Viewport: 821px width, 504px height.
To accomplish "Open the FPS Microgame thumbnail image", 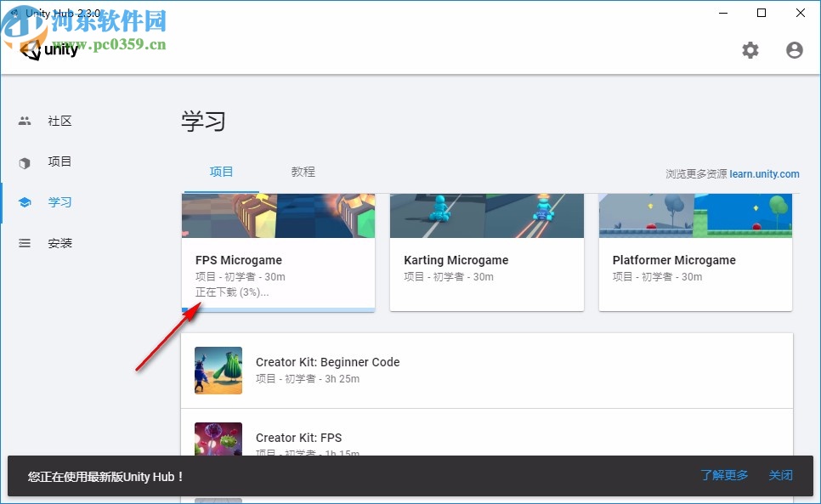I will pyautogui.click(x=278, y=216).
